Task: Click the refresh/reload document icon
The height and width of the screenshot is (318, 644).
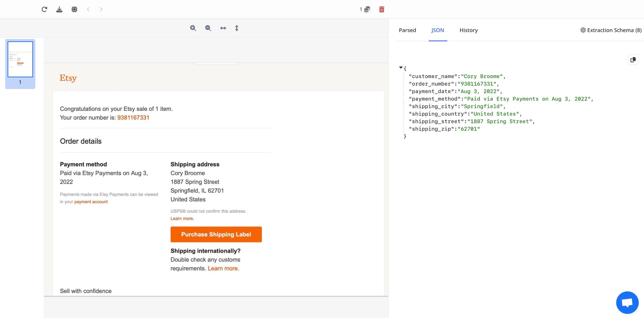Action: (x=44, y=9)
